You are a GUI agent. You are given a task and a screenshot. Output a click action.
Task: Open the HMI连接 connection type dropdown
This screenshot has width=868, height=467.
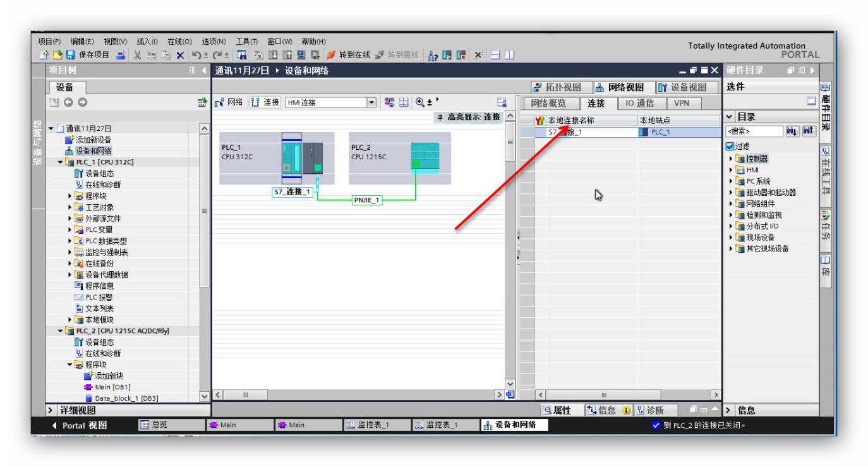pyautogui.click(x=372, y=102)
